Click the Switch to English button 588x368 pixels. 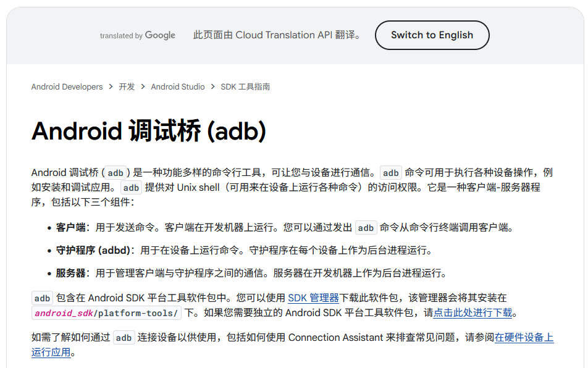click(432, 35)
